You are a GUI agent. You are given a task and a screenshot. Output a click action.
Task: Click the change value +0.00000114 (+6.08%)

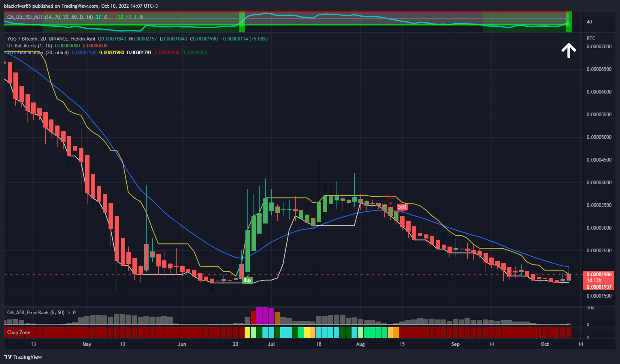coord(244,39)
